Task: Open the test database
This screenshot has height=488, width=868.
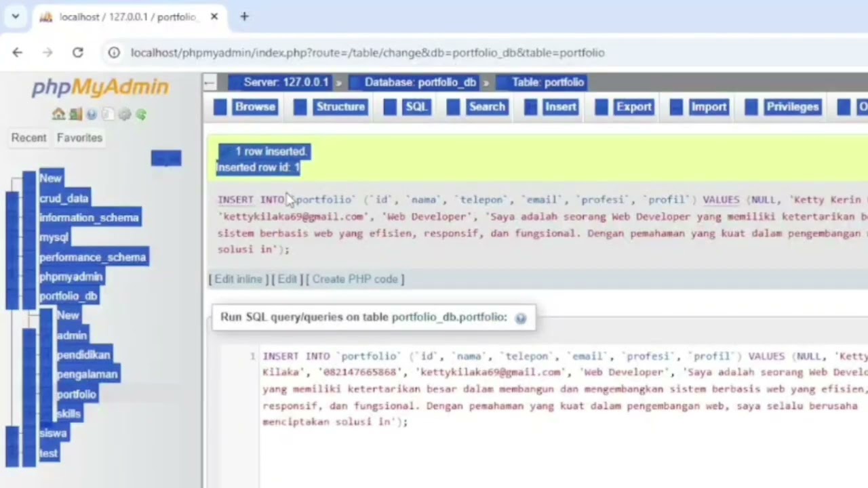Action: tap(49, 453)
